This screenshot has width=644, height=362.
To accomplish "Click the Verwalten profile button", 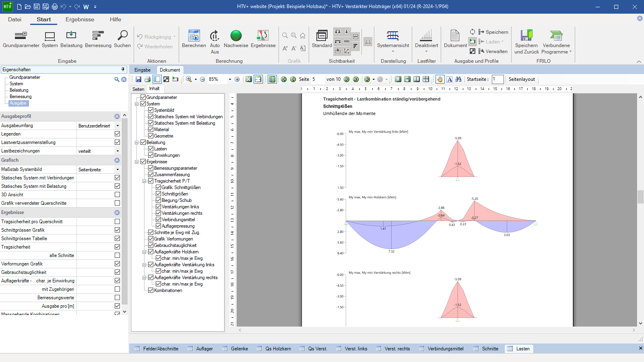I will 493,51.
